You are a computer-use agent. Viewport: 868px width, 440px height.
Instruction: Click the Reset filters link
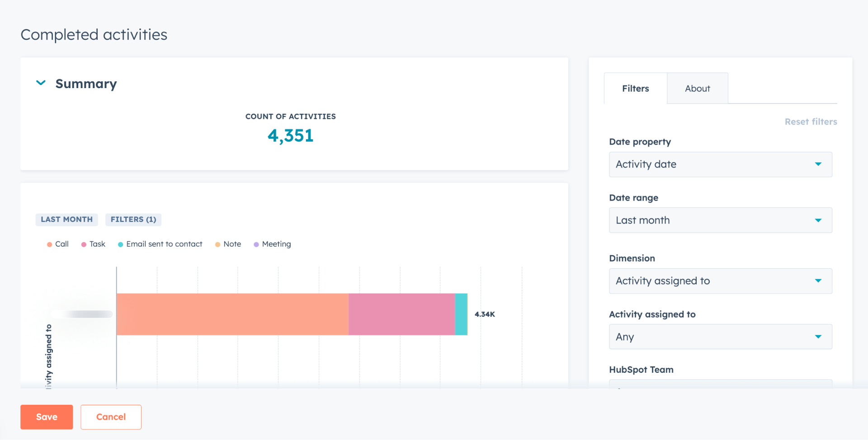click(x=810, y=122)
